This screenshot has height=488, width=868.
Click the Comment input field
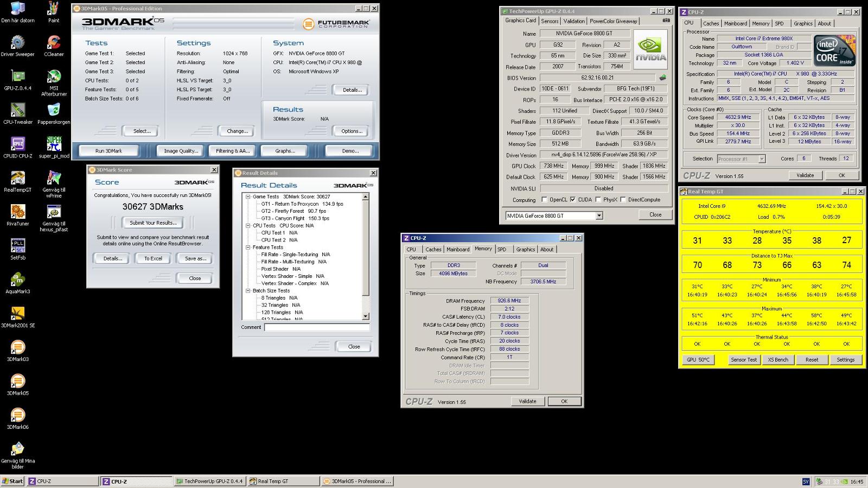[x=317, y=327]
